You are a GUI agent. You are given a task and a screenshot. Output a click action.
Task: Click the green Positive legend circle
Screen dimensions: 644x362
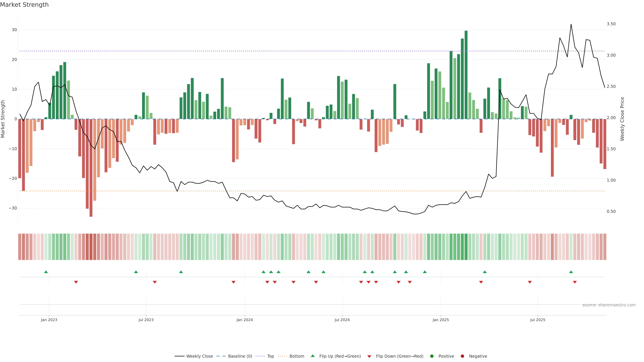point(432,356)
